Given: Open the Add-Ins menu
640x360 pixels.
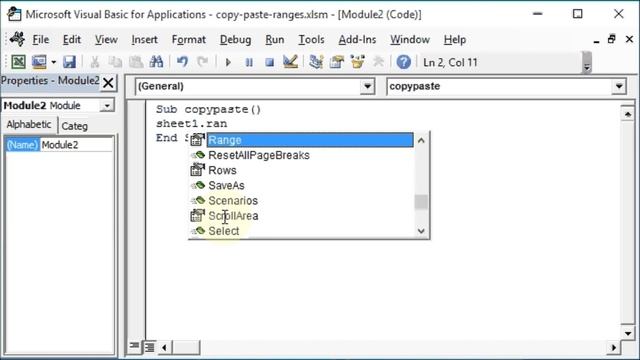Looking at the screenshot, I should click(x=357, y=40).
